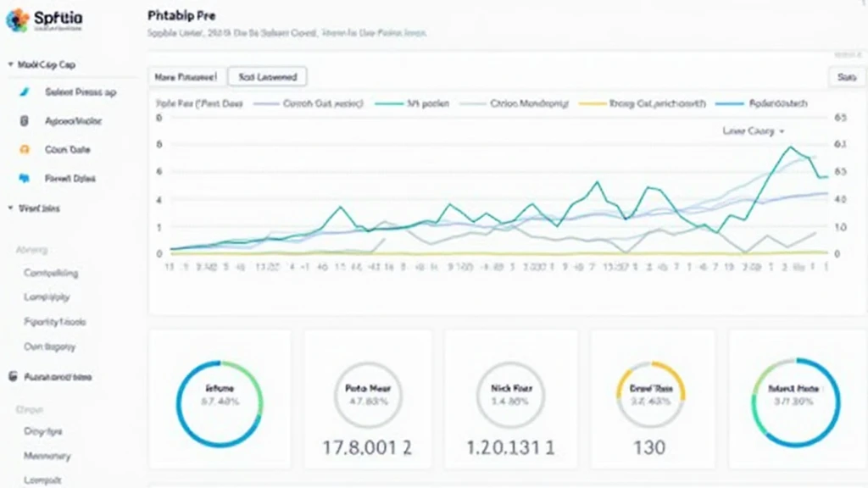This screenshot has height=488, width=868.
Task: Collapse the first sidebar section arrow at top
Action: [x=10, y=64]
